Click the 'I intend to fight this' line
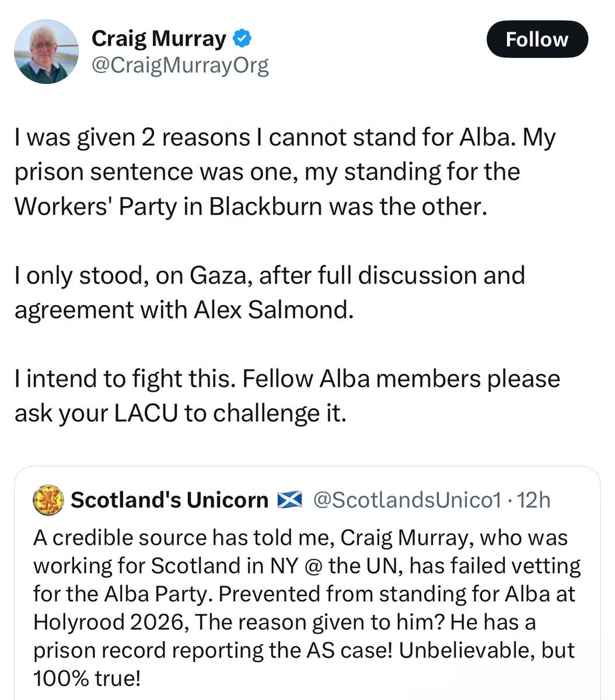 [287, 379]
